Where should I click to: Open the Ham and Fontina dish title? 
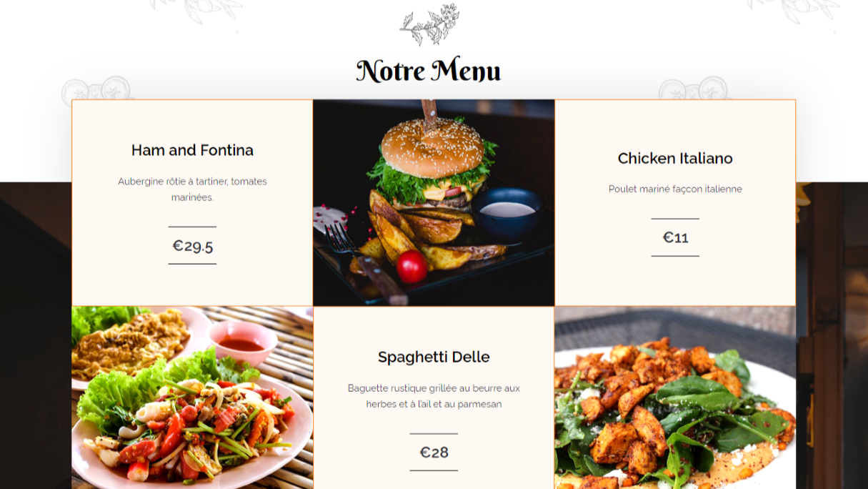[192, 150]
